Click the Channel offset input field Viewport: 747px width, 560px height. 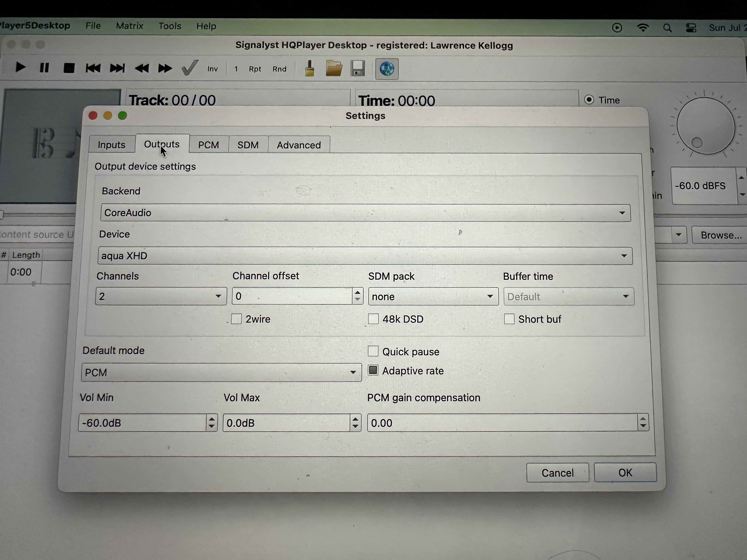[x=292, y=296]
